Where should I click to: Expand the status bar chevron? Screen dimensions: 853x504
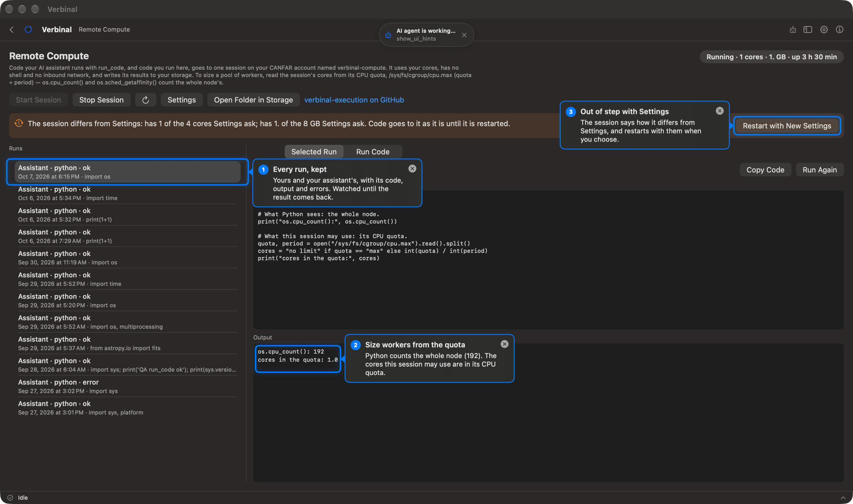843,498
